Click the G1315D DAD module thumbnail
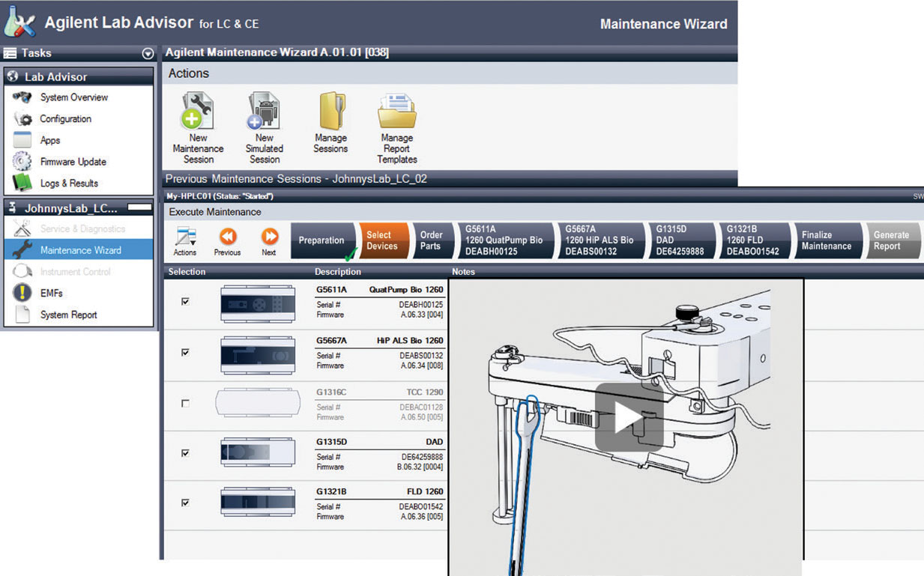 coord(258,453)
